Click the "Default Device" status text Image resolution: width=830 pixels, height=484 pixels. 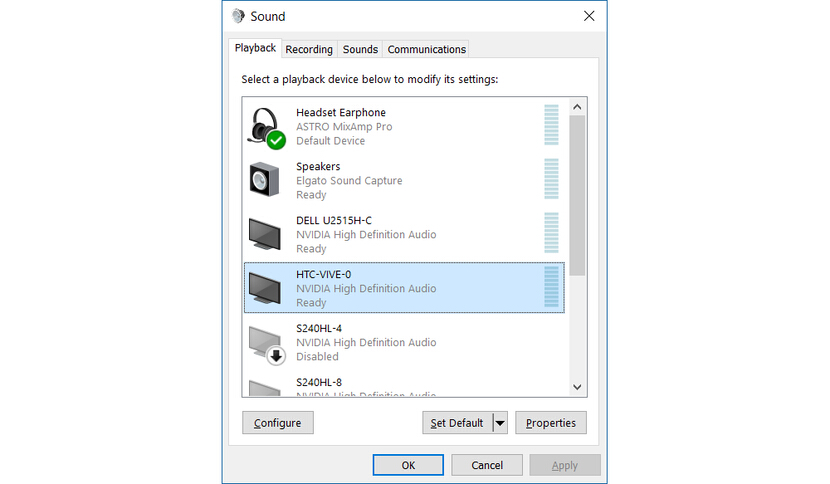(x=330, y=141)
